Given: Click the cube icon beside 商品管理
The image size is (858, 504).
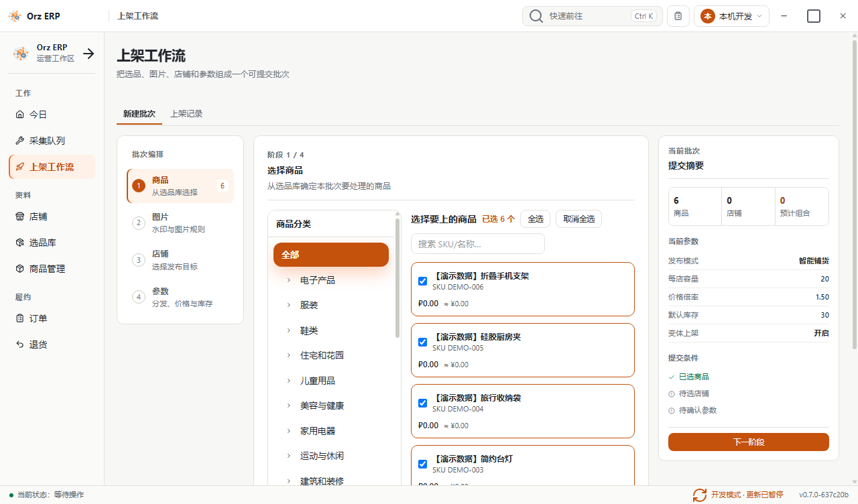Looking at the screenshot, I should pos(19,269).
